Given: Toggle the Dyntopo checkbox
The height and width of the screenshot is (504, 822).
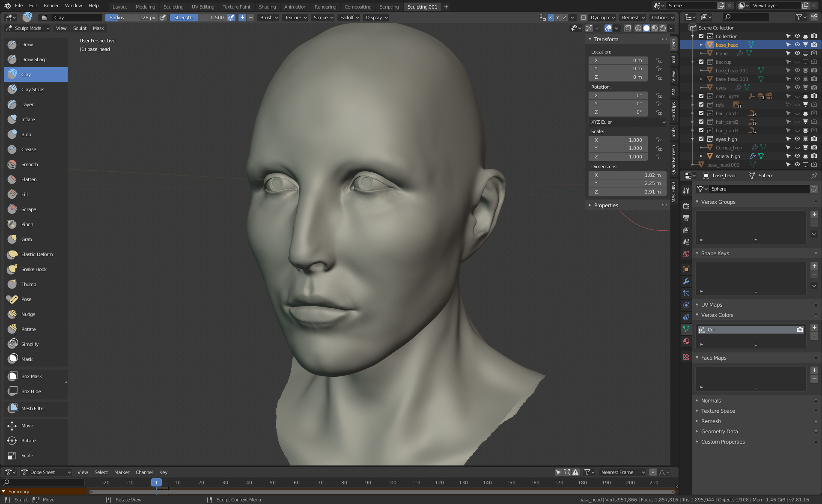Looking at the screenshot, I should pos(584,18).
